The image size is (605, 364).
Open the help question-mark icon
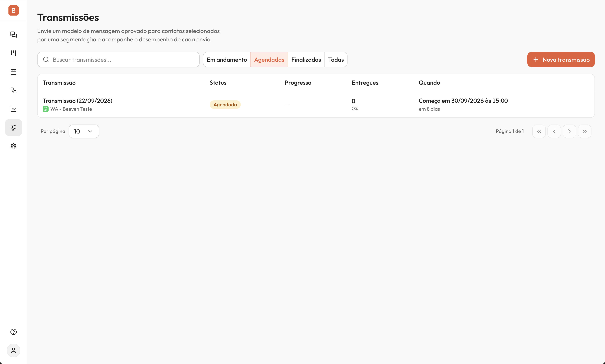pyautogui.click(x=14, y=332)
